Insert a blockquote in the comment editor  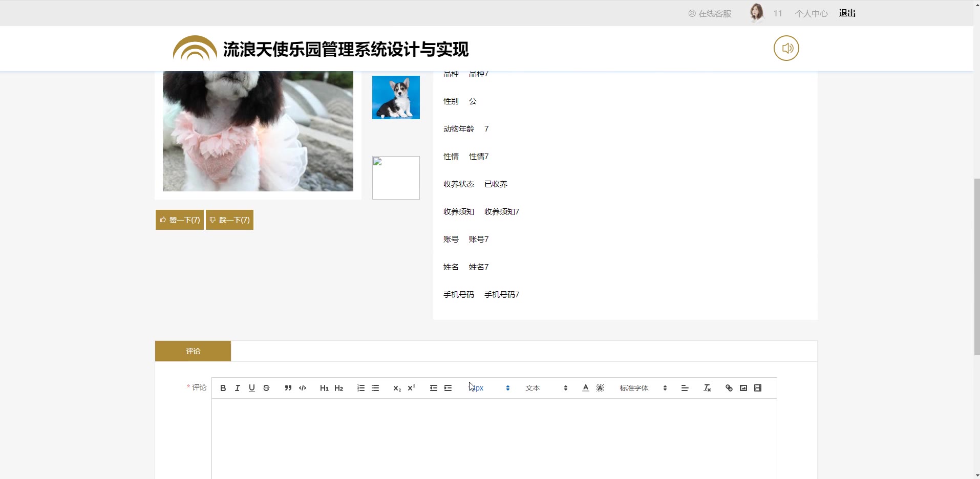pos(288,388)
